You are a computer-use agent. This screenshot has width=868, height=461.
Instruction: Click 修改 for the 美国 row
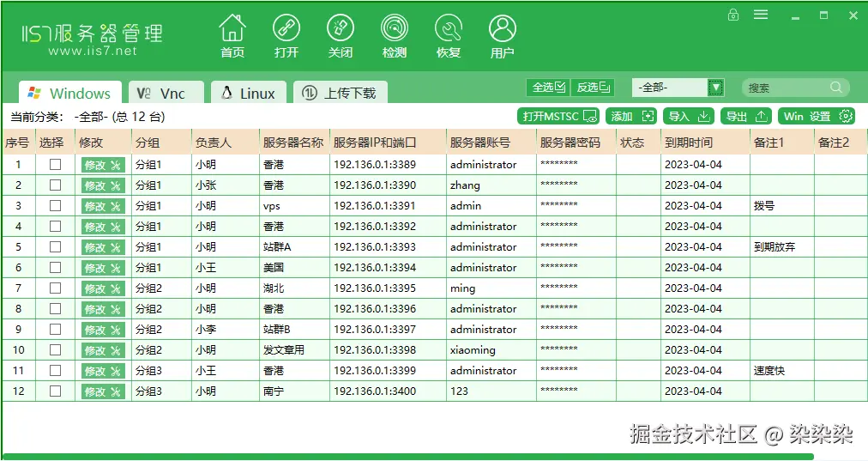pyautogui.click(x=103, y=268)
